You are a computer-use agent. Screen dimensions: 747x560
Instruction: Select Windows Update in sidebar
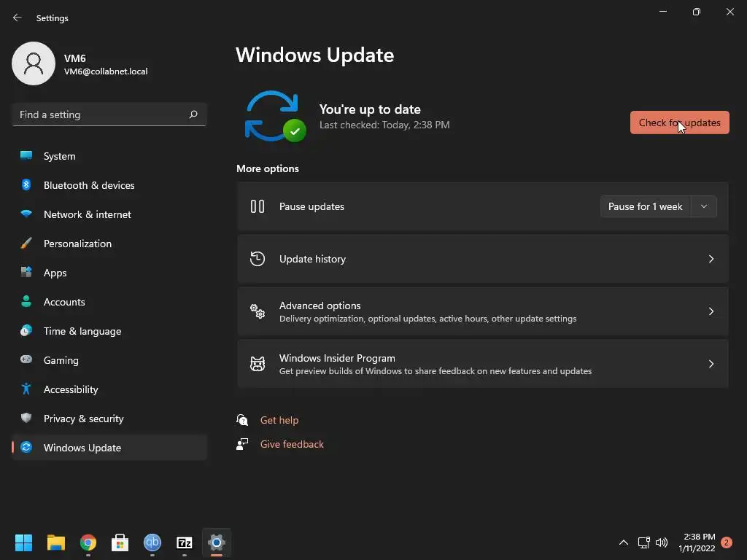coord(109,448)
